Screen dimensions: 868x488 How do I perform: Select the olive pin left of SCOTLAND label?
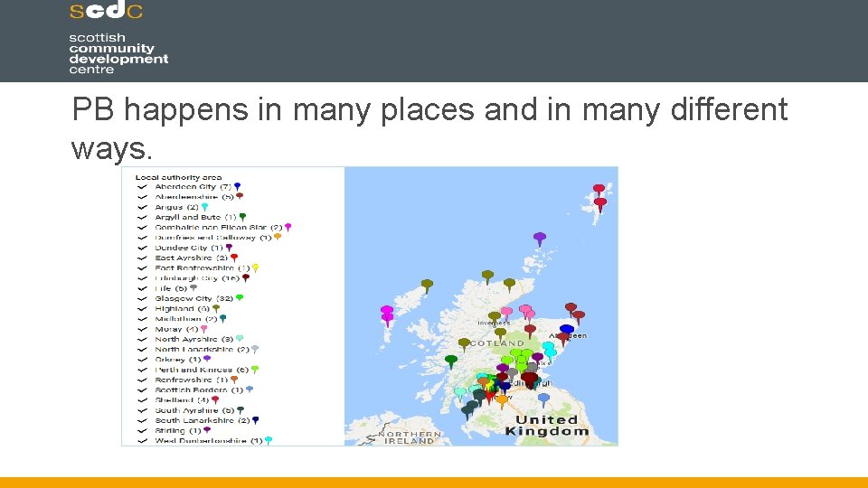pyautogui.click(x=464, y=344)
